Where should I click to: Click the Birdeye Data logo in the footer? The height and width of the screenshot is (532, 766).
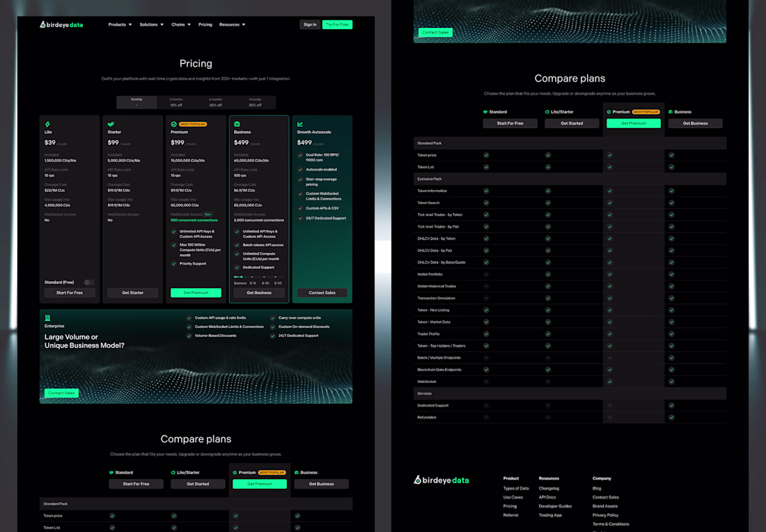pyautogui.click(x=441, y=480)
